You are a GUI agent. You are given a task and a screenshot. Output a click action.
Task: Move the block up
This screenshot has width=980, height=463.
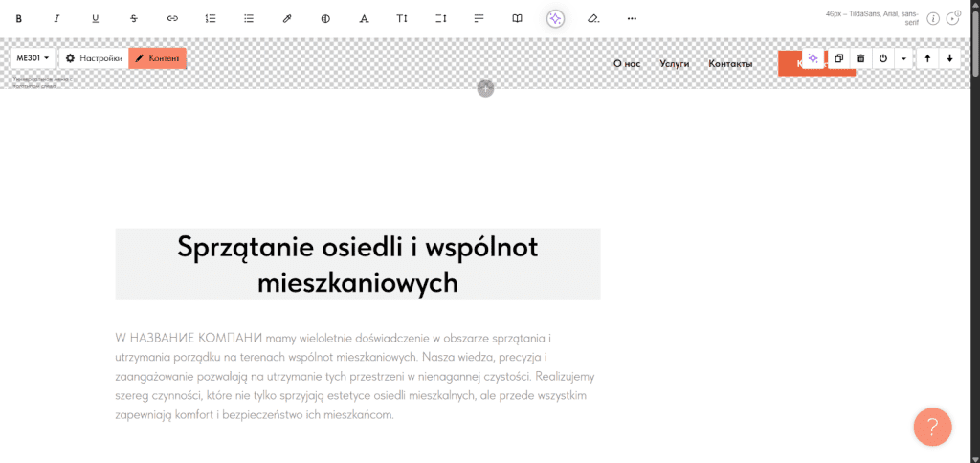(x=927, y=58)
